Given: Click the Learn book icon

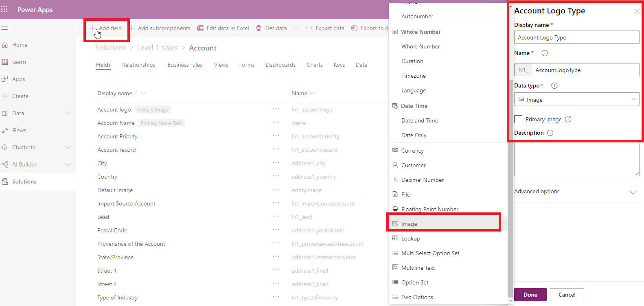Looking at the screenshot, I should [5, 62].
